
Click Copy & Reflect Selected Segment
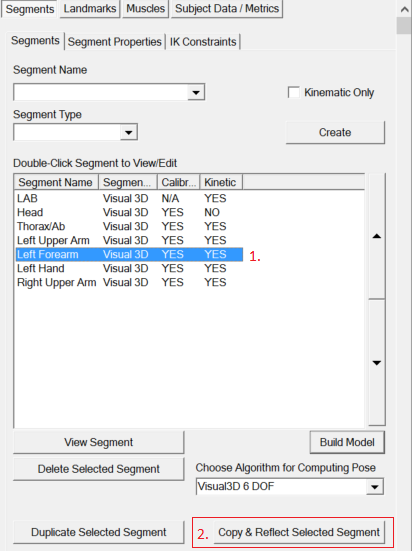pos(299,532)
